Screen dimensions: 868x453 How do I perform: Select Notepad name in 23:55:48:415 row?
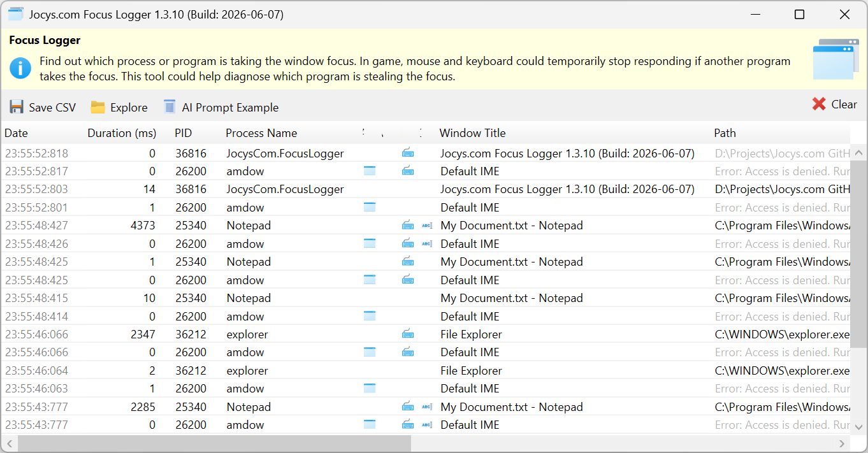[x=249, y=298]
